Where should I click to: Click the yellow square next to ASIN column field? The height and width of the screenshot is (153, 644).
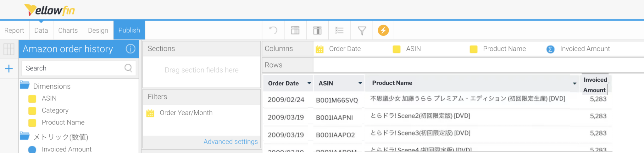pos(397,49)
